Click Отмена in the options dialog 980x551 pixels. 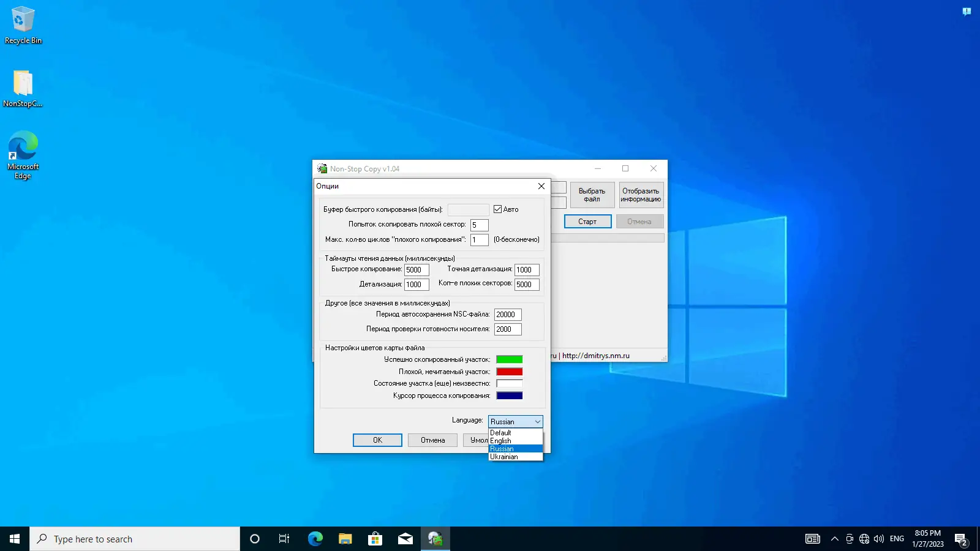tap(432, 440)
